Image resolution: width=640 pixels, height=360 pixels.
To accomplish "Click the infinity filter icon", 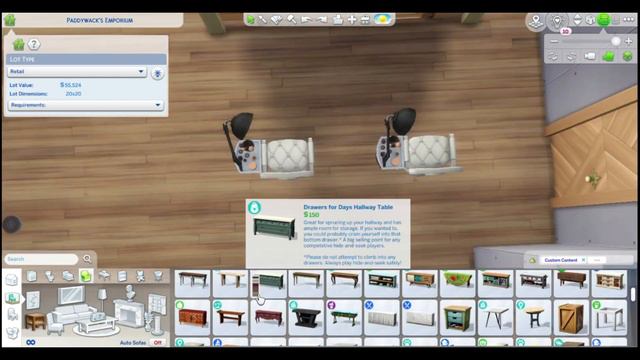I will 31,342.
